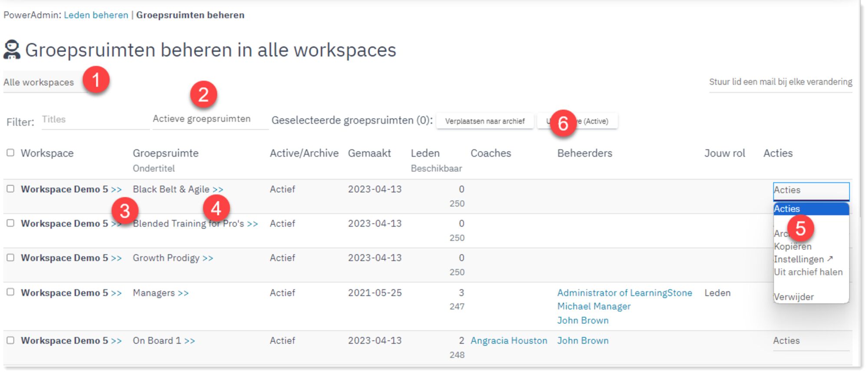This screenshot has height=374, width=868.
Task: Open Groepsruimten beheren in breadcrumb
Action: pyautogui.click(x=190, y=15)
